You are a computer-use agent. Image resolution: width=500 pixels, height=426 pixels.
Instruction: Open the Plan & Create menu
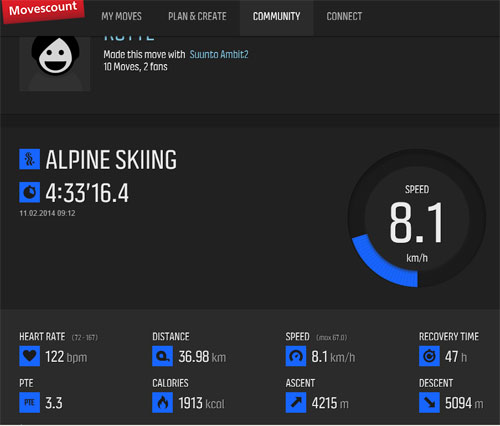(197, 16)
